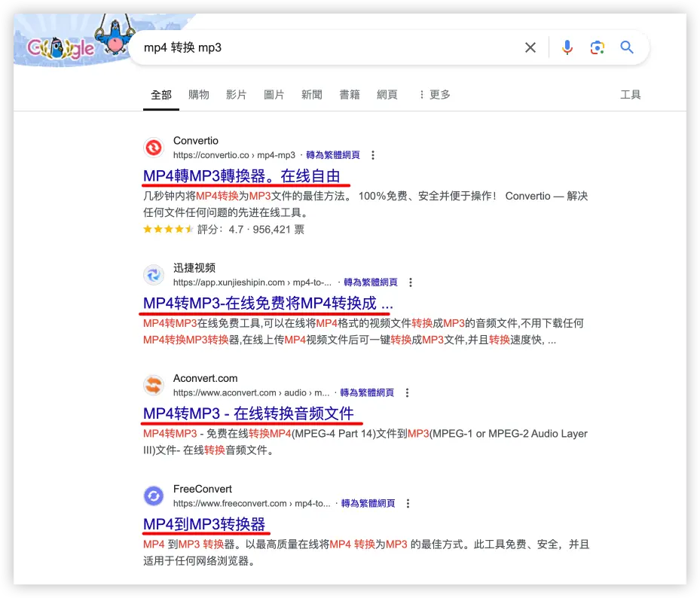Switch to the 圖片 tab
This screenshot has height=598, width=700.
[274, 95]
